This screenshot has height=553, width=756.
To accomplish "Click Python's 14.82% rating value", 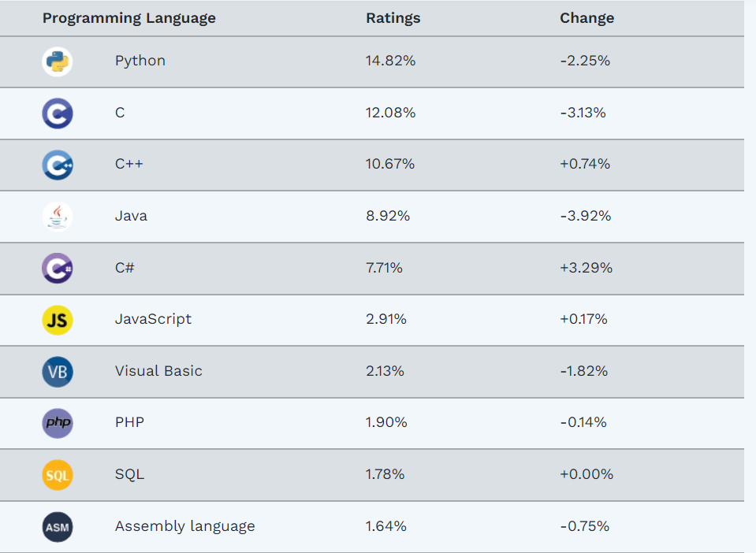I will (390, 61).
